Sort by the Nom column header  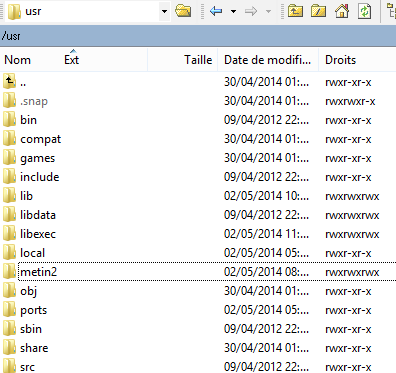17,60
